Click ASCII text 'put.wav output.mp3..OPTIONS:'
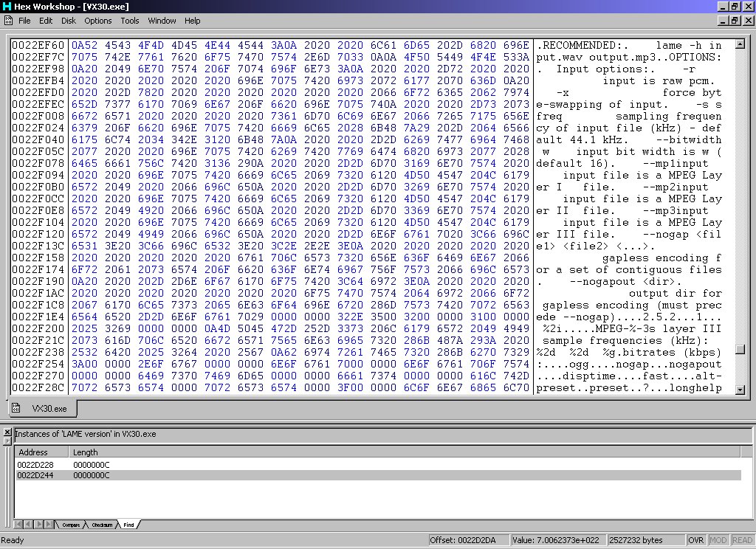Viewport: 756px width, 549px height. (x=629, y=58)
